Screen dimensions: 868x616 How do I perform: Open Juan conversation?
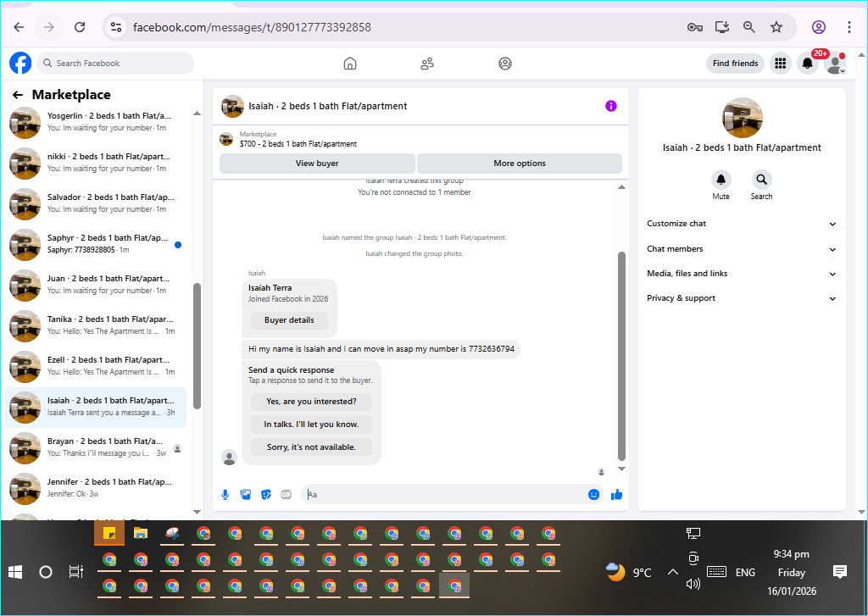(x=95, y=285)
